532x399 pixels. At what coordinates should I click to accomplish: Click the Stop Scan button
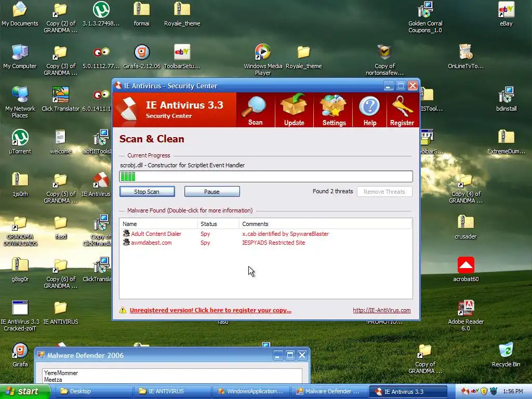click(147, 191)
